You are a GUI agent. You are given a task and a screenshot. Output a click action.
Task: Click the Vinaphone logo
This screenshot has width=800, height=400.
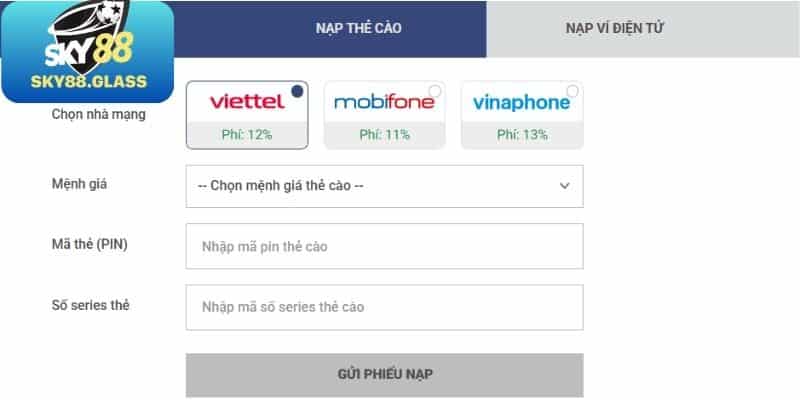[521, 102]
